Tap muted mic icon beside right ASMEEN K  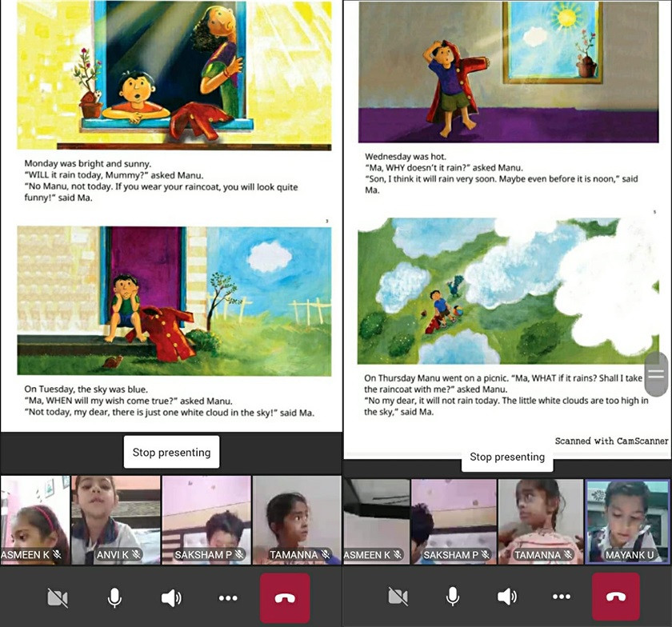398,554
